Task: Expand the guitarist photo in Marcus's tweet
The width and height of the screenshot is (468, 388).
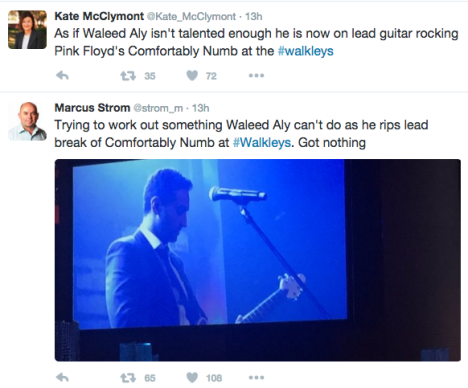Action: tap(258, 260)
